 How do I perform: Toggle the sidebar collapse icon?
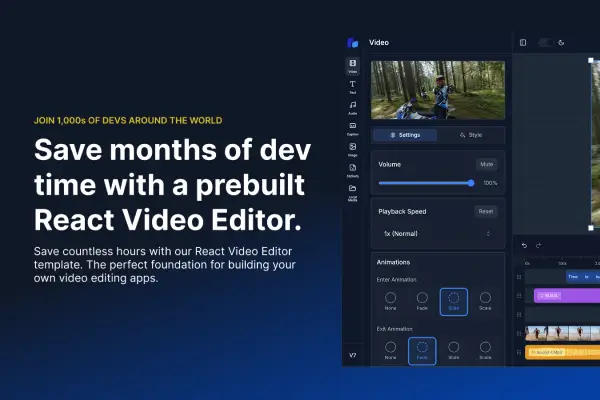click(x=523, y=42)
